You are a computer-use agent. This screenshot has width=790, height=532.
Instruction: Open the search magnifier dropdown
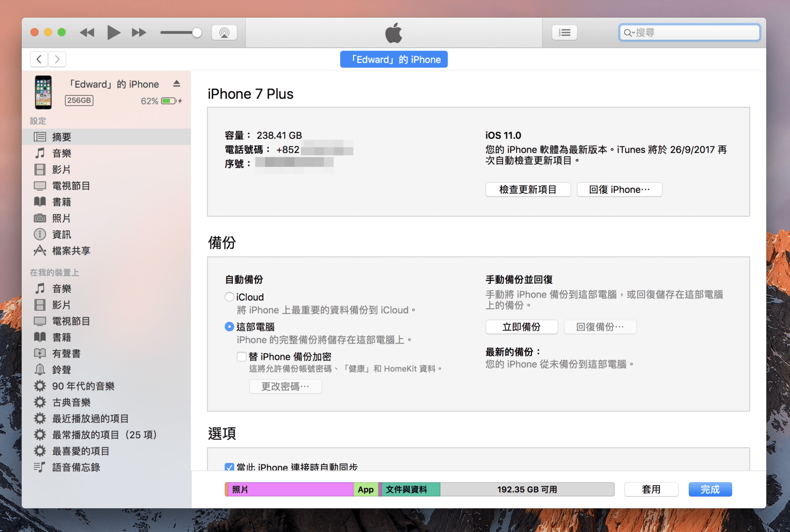[x=629, y=33]
